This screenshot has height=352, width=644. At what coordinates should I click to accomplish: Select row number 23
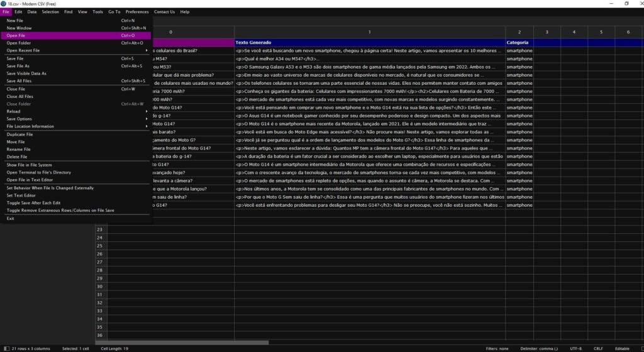[x=100, y=229]
